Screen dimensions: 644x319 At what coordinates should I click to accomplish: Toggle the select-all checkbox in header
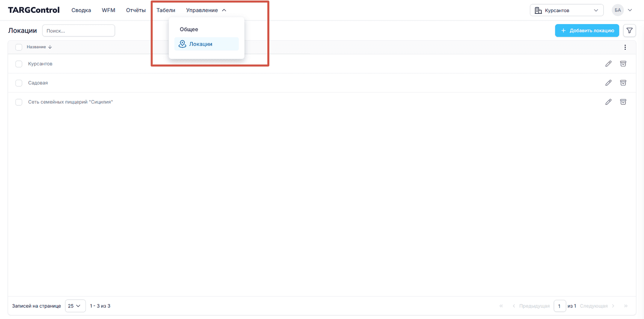19,47
